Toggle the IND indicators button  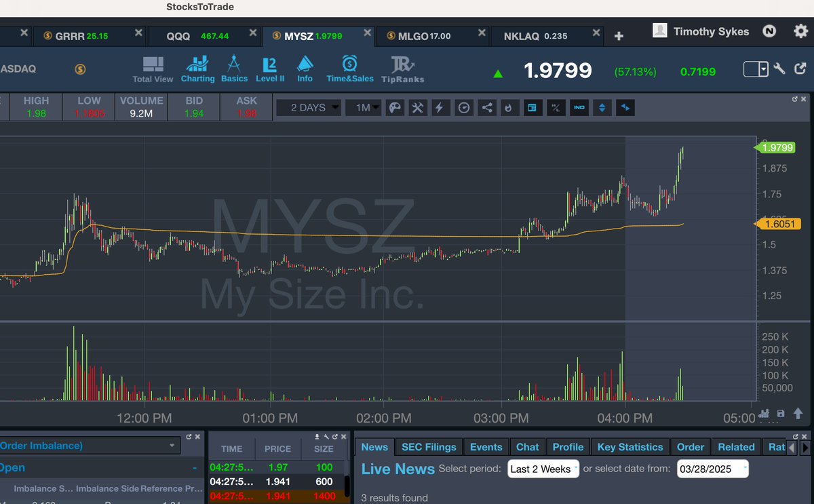tap(579, 107)
